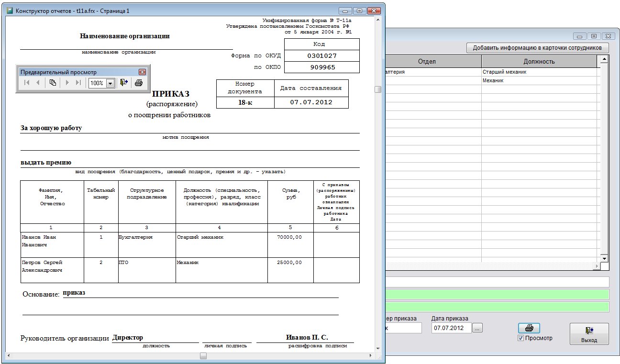
Task: Toggle the Просмотр checkbox
Action: (x=521, y=338)
